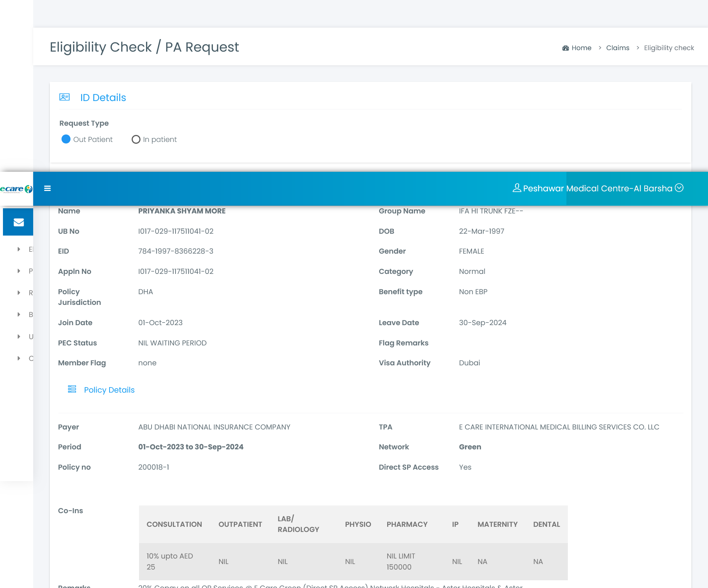Click the user profile icon in header
This screenshot has height=588, width=708.
click(517, 188)
